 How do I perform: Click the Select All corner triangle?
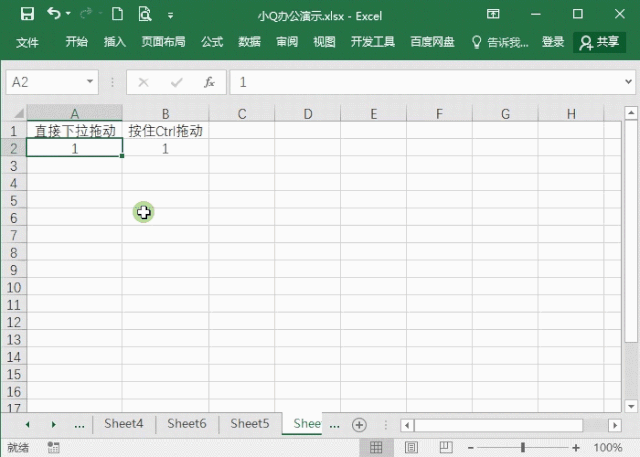18,113
